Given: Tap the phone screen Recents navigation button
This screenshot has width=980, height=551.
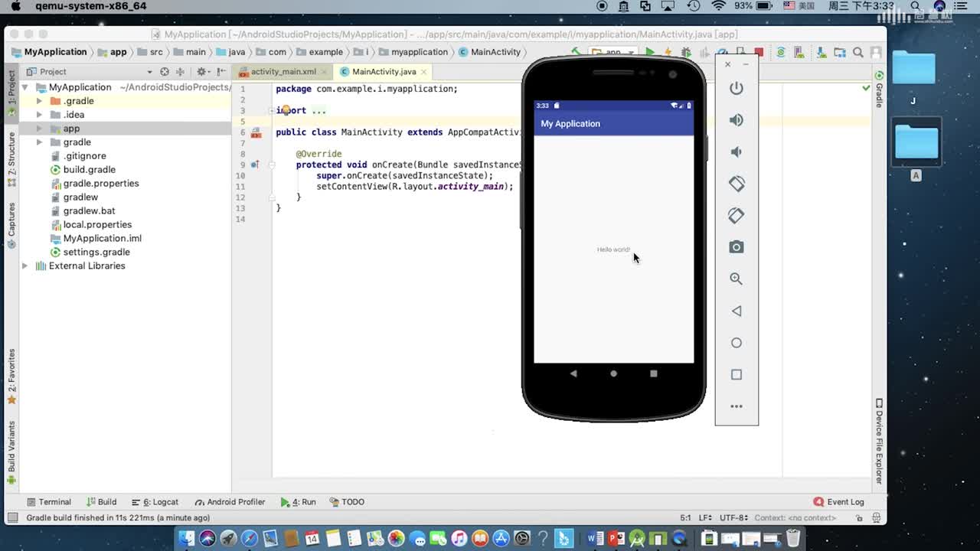Looking at the screenshot, I should point(653,373).
